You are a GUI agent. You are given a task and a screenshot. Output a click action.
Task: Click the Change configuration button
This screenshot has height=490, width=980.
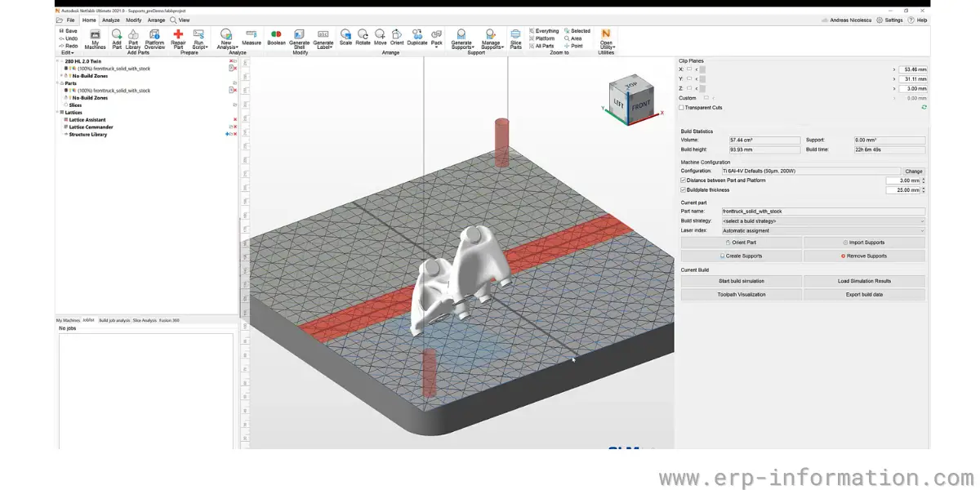tap(913, 171)
